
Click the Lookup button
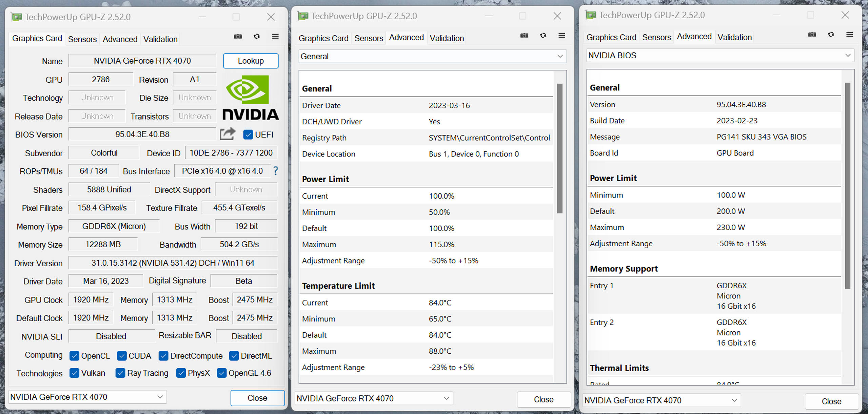[x=251, y=61]
